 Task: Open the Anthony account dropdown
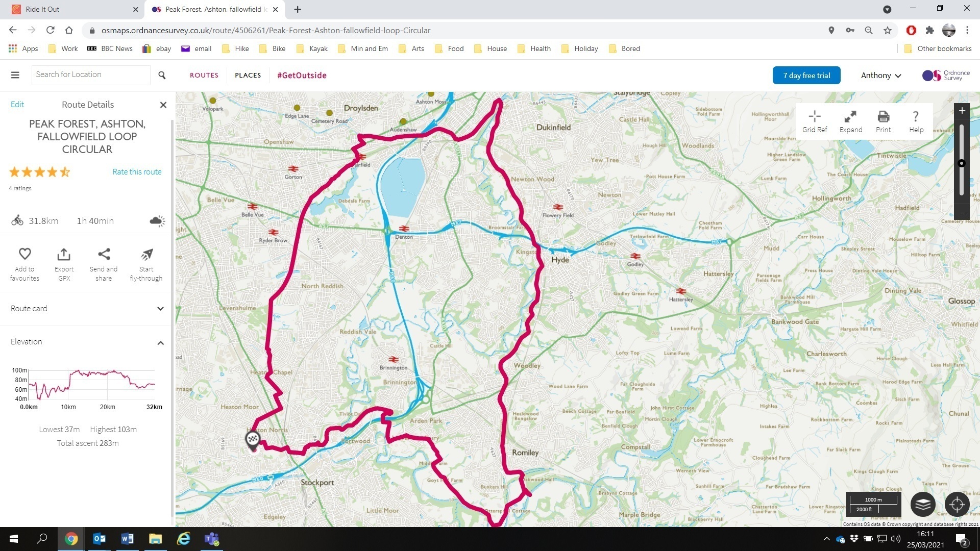click(881, 76)
